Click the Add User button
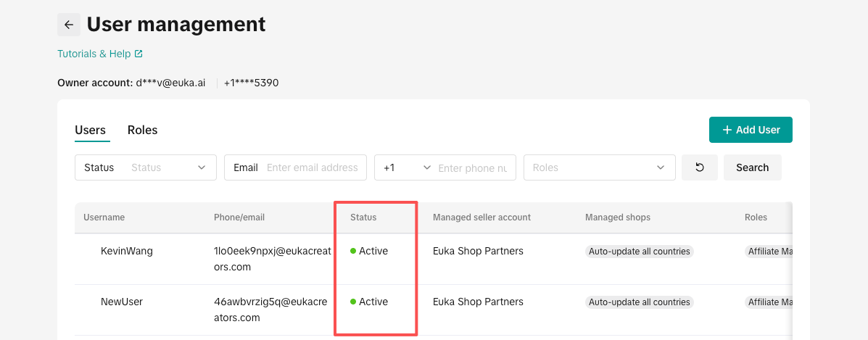 coord(751,130)
